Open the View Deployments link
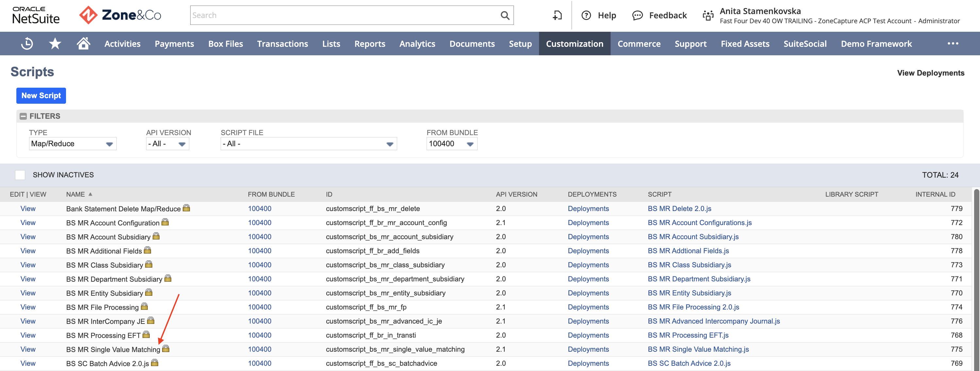980x371 pixels. pos(931,73)
